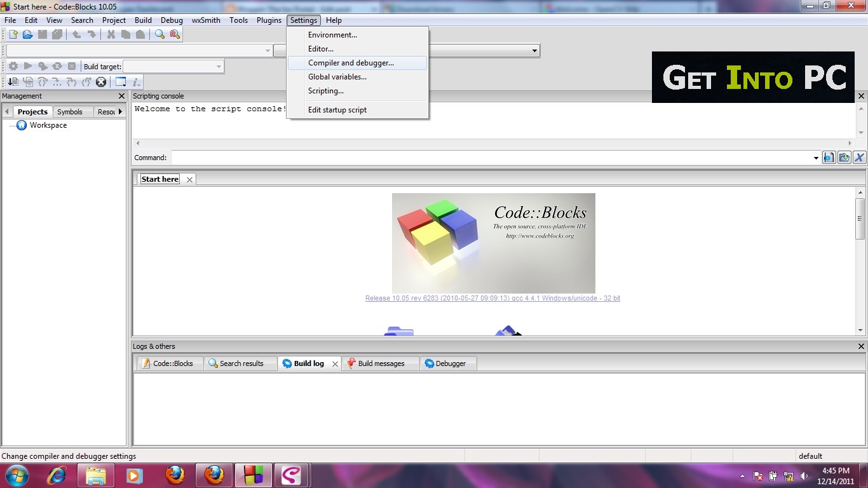
Task: Click the Step out debugger icon
Action: pyautogui.click(x=86, y=82)
